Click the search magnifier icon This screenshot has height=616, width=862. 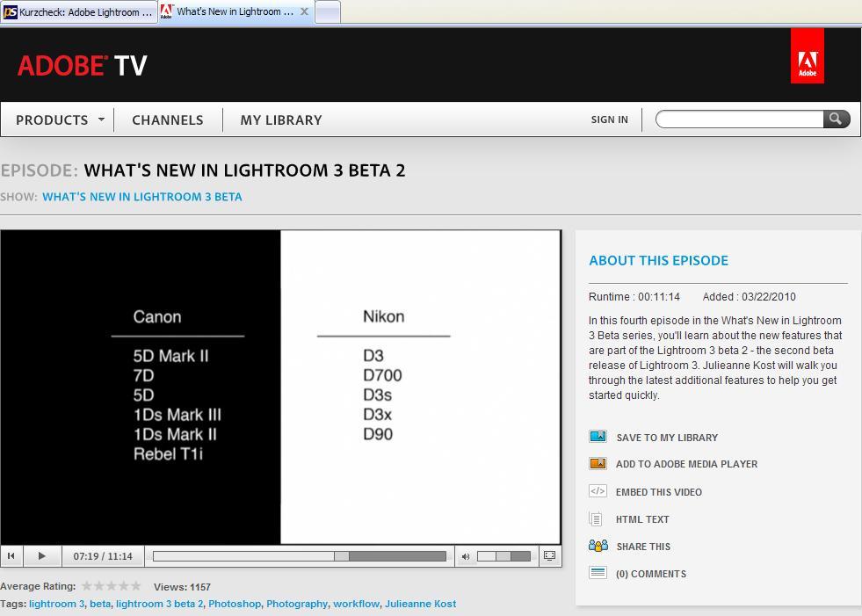[x=836, y=119]
